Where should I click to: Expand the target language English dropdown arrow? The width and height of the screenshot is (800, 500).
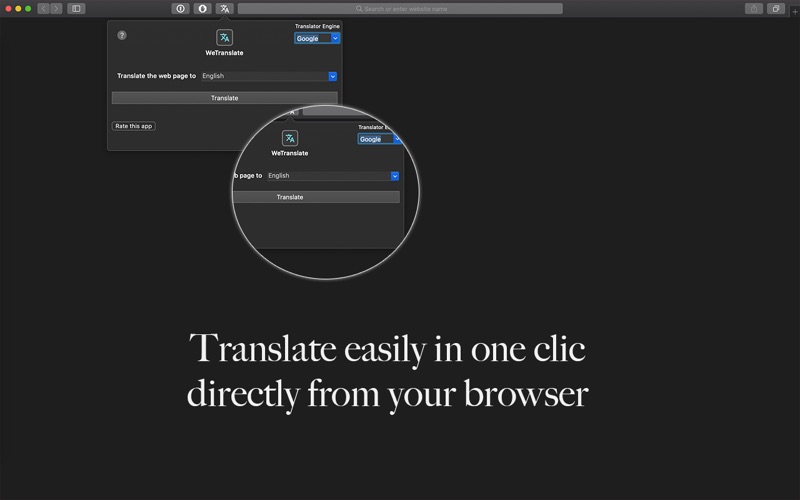333,76
